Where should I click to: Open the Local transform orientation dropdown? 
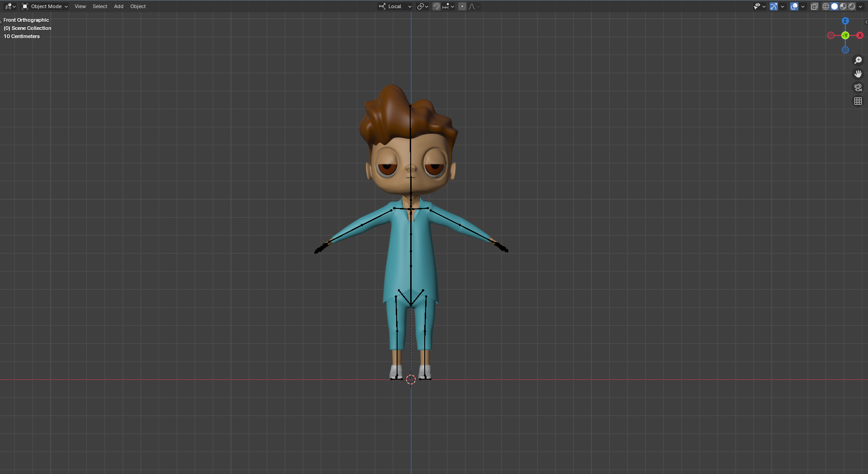(395, 6)
